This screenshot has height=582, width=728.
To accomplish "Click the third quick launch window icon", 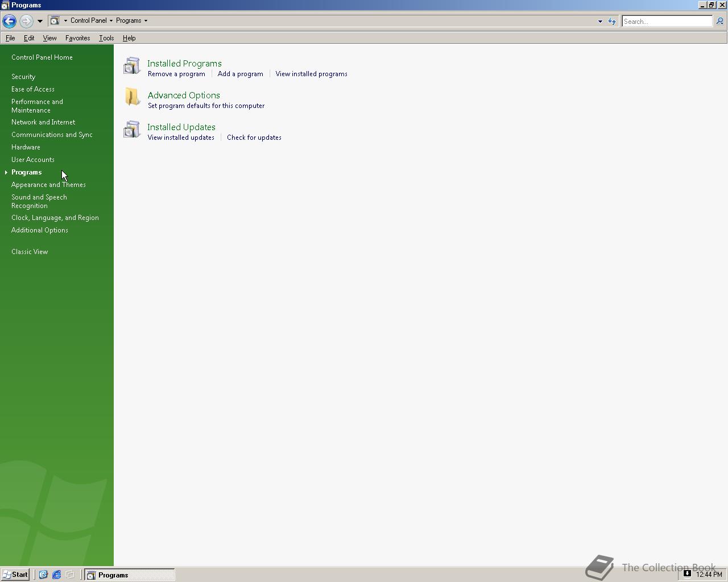I will point(70,575).
